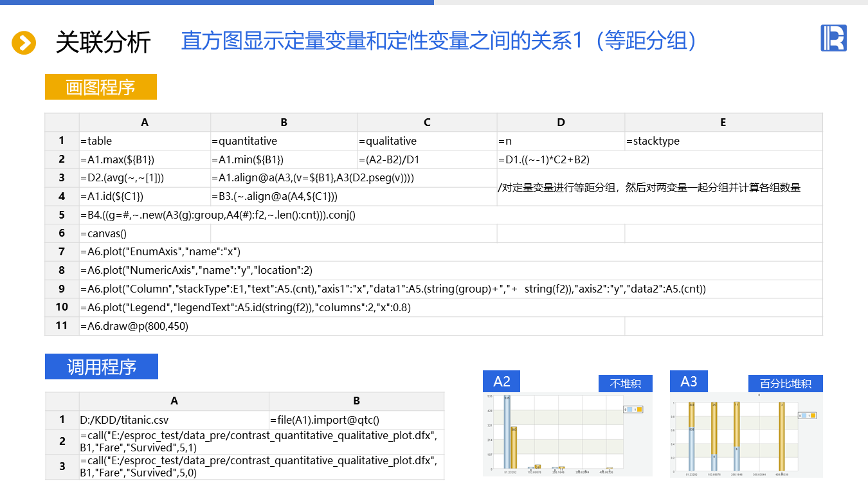The width and height of the screenshot is (868, 488).
Task: Click the blue A2 chart badge
Action: 502,381
